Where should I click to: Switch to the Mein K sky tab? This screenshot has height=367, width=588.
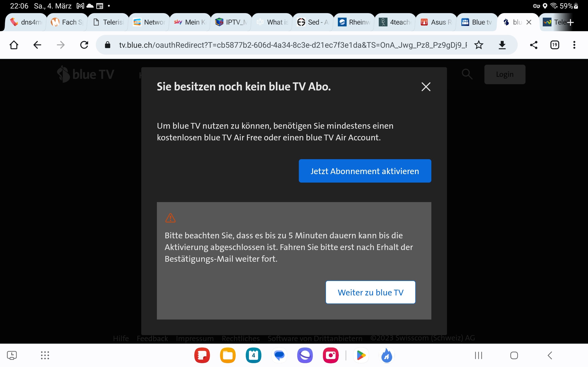point(189,22)
